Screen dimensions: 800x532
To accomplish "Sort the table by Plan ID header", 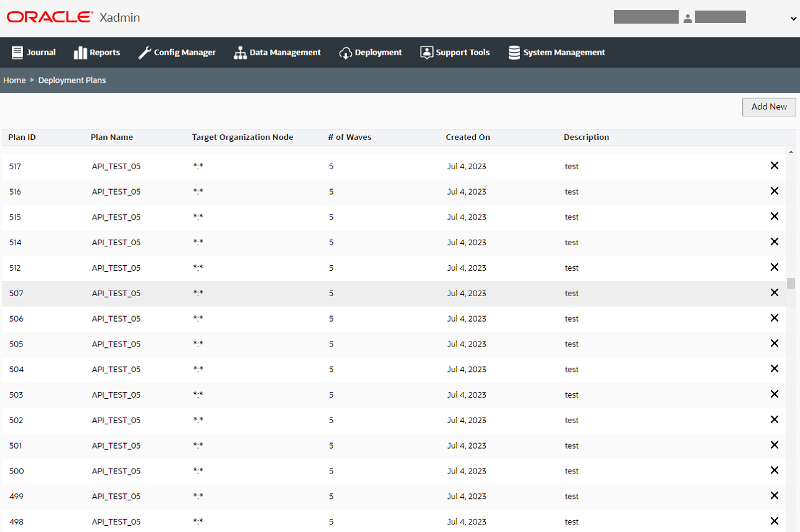I will click(22, 137).
